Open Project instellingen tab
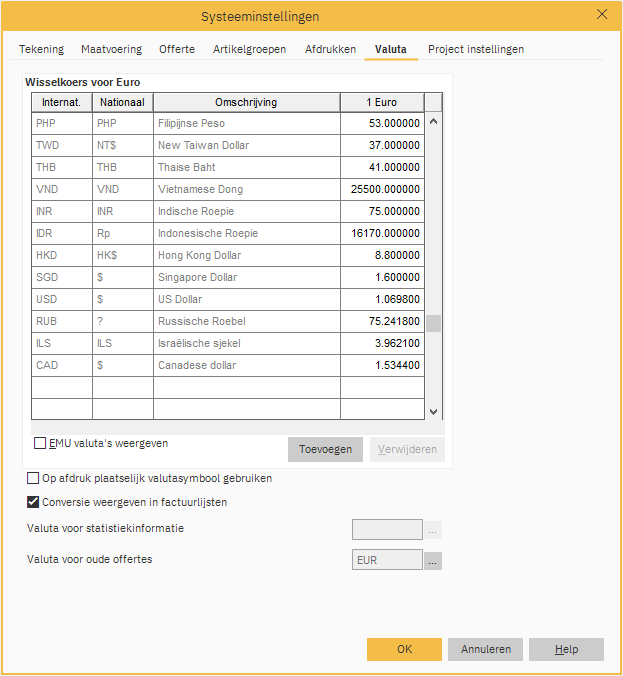 475,49
